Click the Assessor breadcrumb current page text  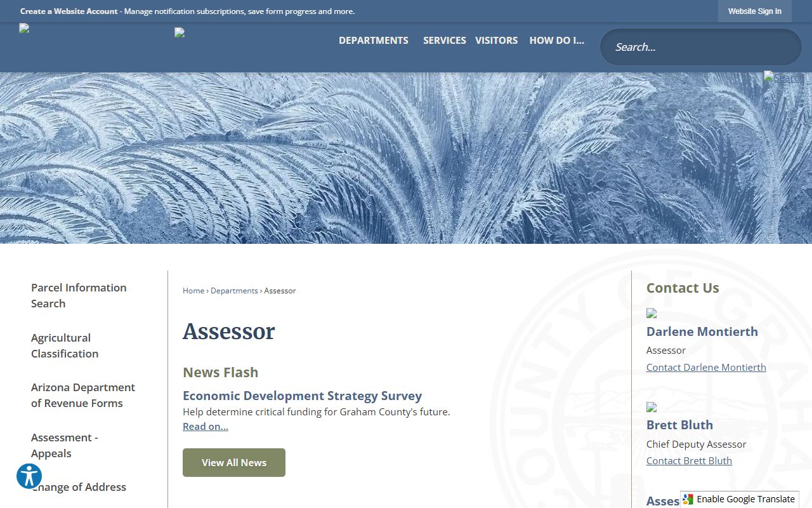click(x=280, y=290)
